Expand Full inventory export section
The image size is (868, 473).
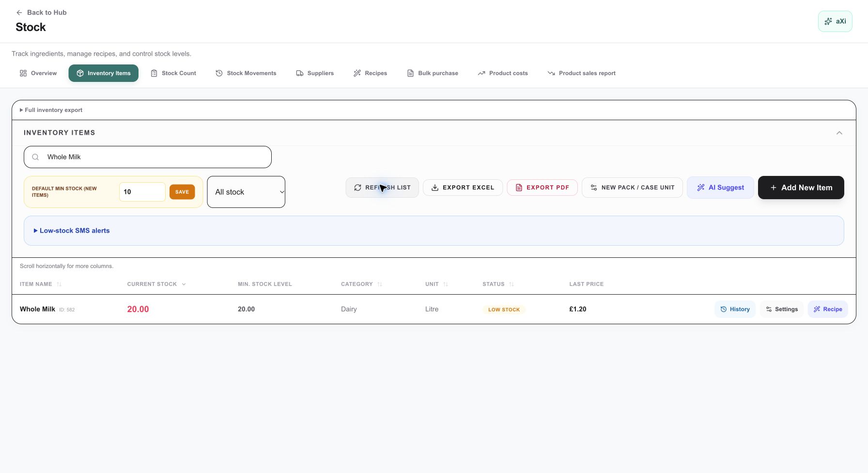tap(51, 110)
